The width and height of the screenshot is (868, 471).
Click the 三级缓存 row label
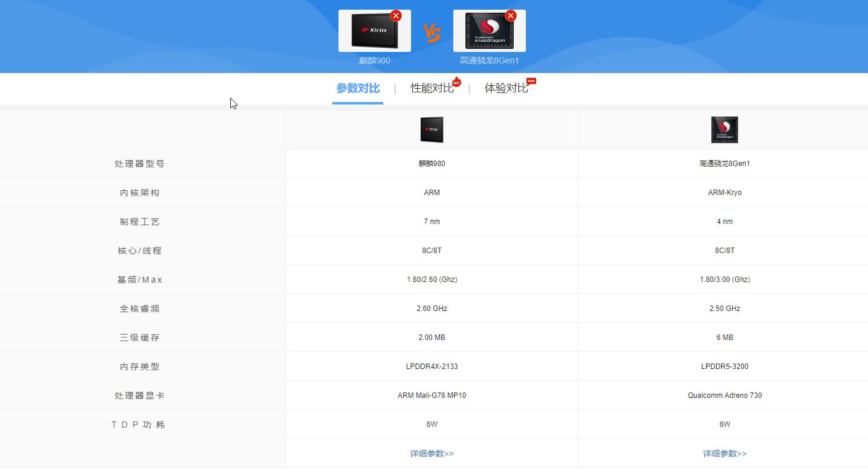coord(140,338)
